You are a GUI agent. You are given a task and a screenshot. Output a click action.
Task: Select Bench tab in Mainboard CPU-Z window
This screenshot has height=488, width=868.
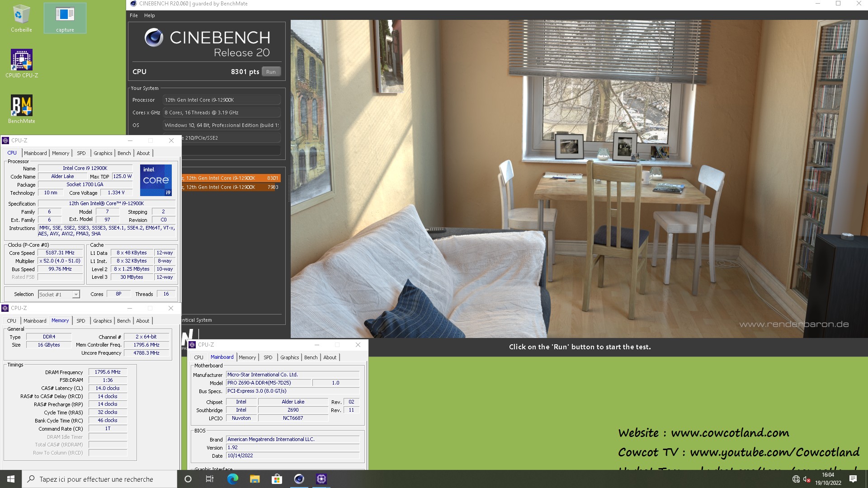(x=311, y=357)
